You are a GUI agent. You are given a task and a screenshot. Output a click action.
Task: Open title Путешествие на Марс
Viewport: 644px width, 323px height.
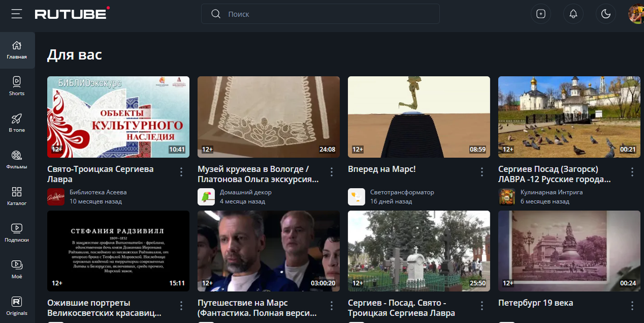[257, 307]
